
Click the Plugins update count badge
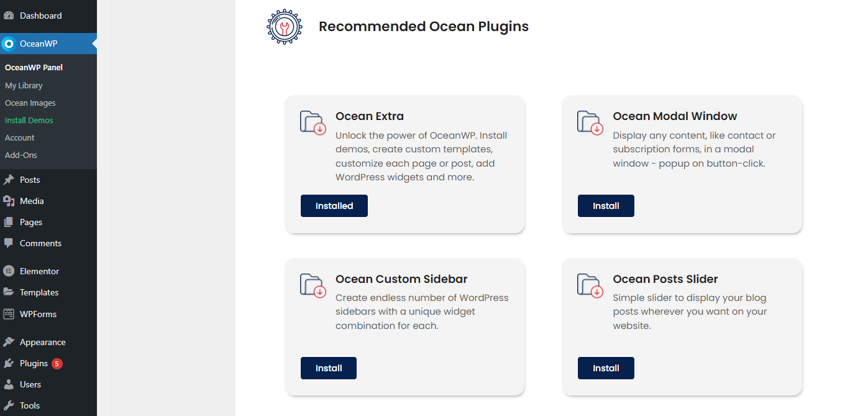pyautogui.click(x=57, y=364)
